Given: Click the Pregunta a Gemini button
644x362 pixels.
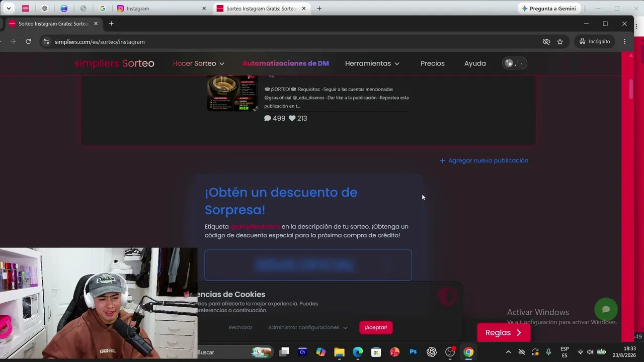Looking at the screenshot, I should click(549, 9).
